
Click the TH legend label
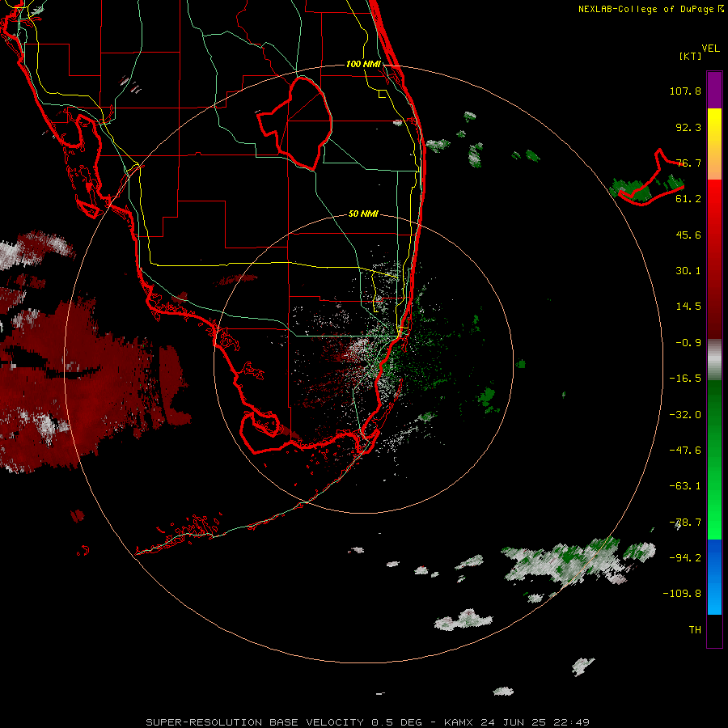(695, 630)
